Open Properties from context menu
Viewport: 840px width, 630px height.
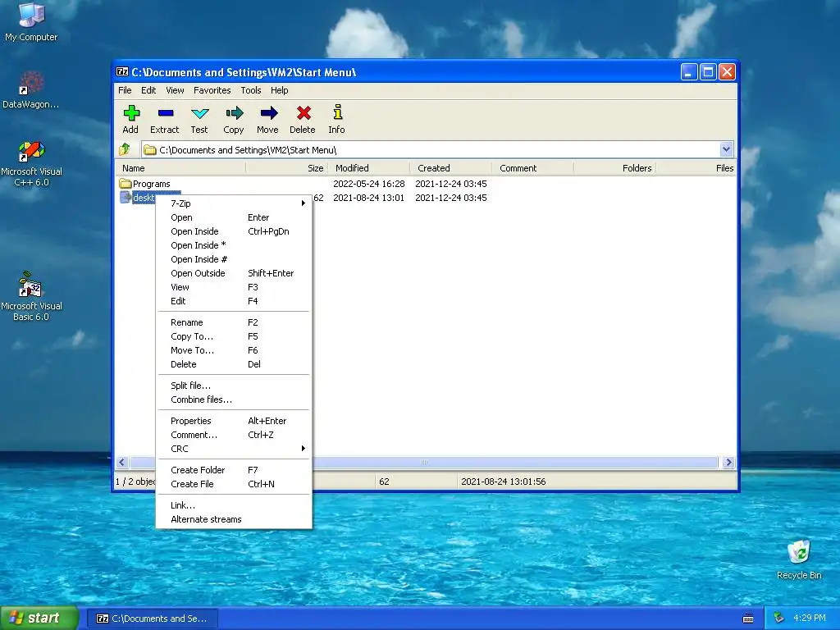click(234, 421)
